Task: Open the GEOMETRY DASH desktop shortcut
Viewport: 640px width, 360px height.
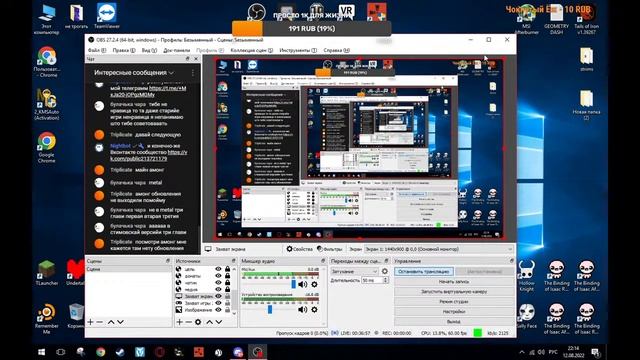Action: pyautogui.click(x=556, y=19)
